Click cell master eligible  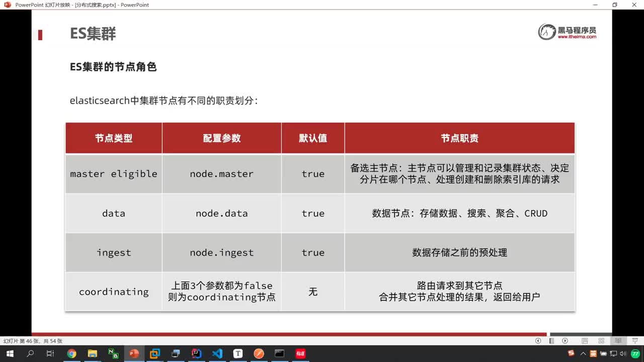click(114, 174)
